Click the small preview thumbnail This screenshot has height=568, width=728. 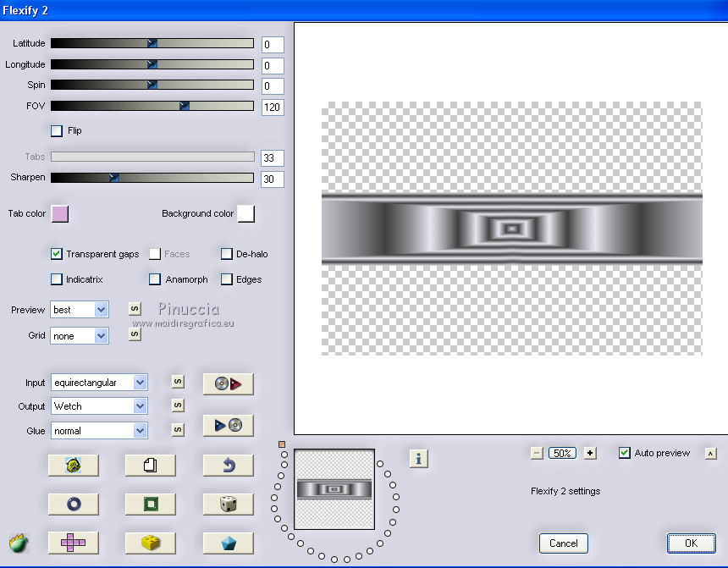point(334,489)
